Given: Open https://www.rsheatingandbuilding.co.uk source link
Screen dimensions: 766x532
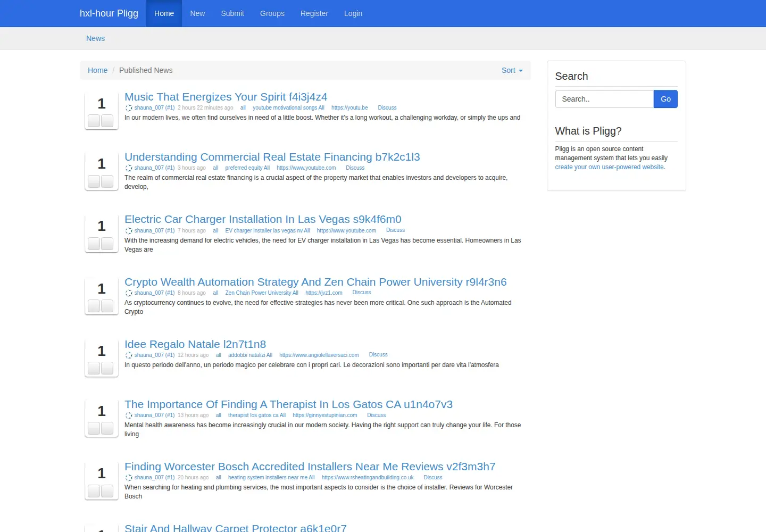Looking at the screenshot, I should coord(368,478).
